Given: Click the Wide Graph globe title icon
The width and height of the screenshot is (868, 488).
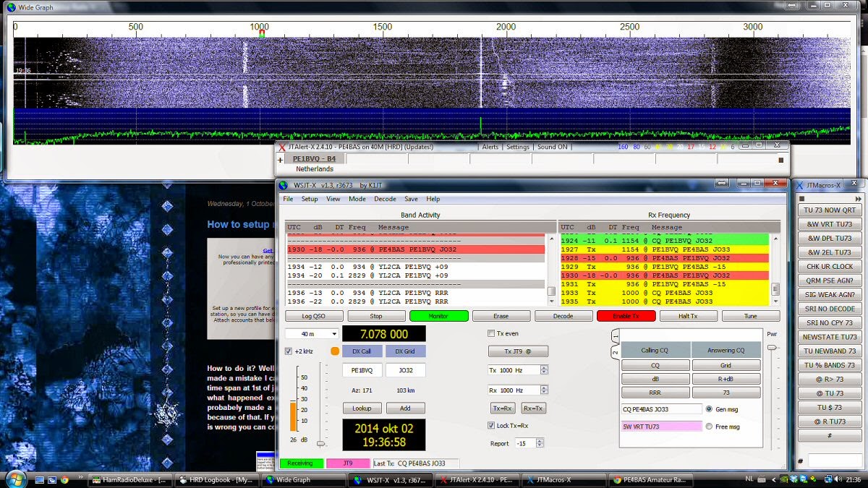Looking at the screenshot, I should click(11, 7).
